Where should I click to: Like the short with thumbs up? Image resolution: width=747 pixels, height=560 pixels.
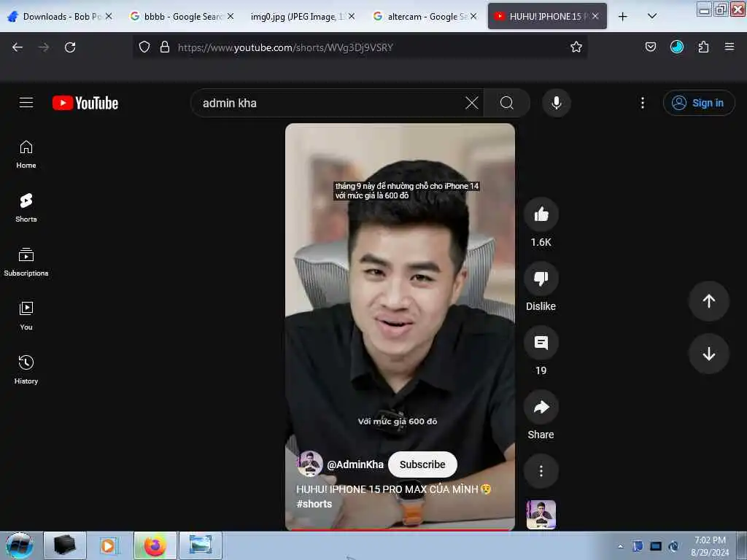point(541,215)
